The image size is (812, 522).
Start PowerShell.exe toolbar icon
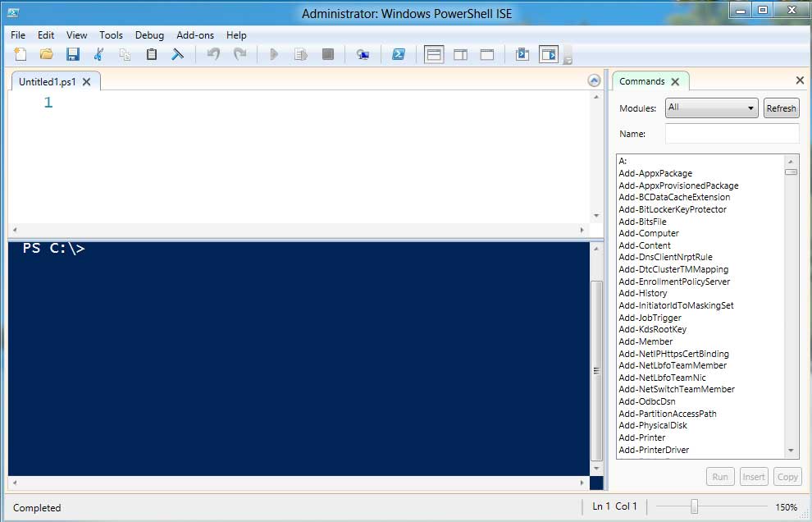click(x=399, y=54)
